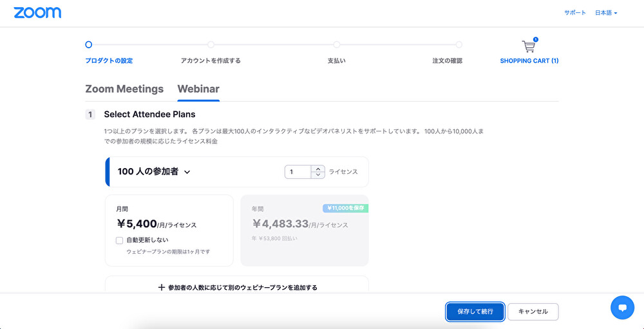Image resolution: width=644 pixels, height=329 pixels.
Task: Click the 注文の確認 progress circle
Action: (459, 44)
